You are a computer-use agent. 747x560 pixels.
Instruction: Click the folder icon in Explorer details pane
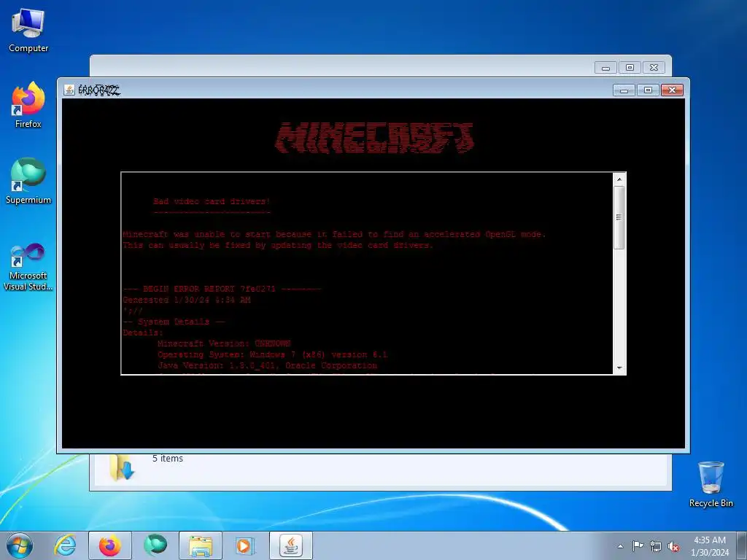click(122, 467)
